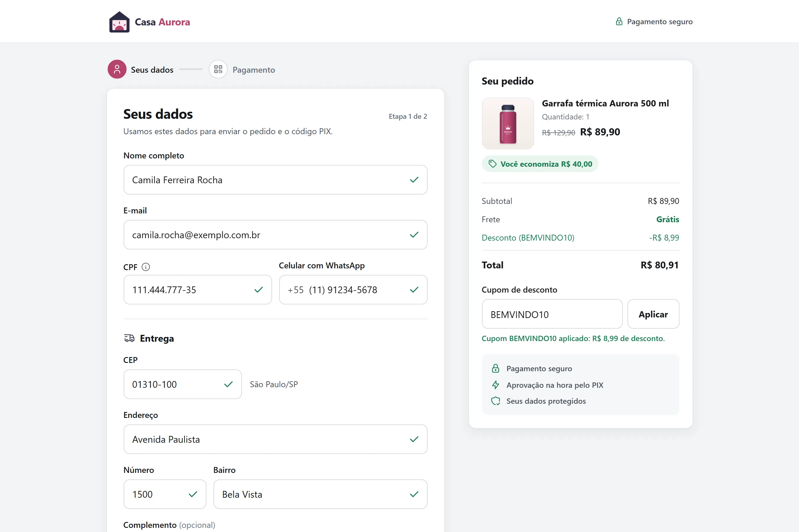Click the lightning bolt PIX approval icon

tap(495, 385)
